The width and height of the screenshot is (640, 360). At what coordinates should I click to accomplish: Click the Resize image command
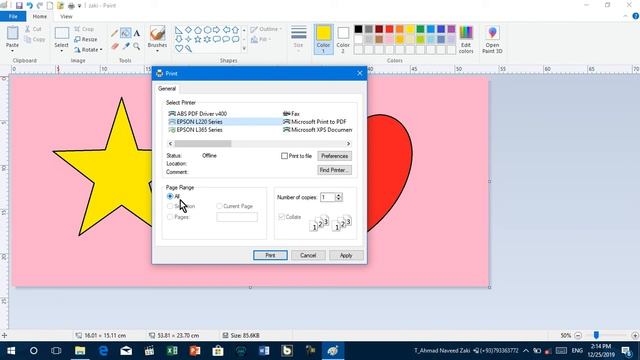[86, 40]
